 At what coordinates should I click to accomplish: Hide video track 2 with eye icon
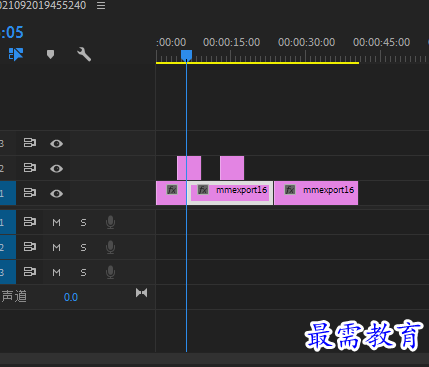[56, 168]
